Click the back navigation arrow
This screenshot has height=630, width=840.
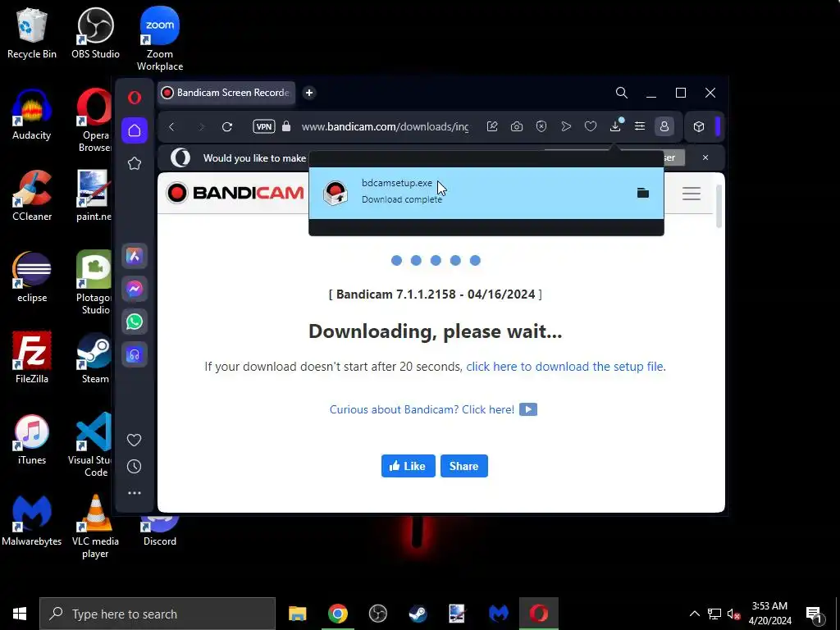tap(171, 127)
